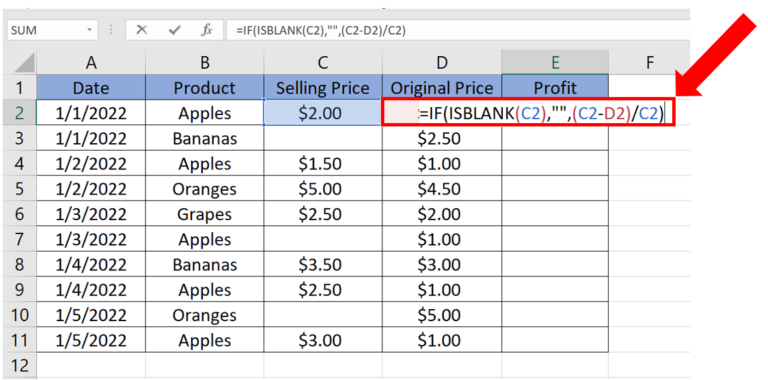Expand the Name Box dropdown arrow
Viewport: 768px width, 380px height.
[x=89, y=30]
